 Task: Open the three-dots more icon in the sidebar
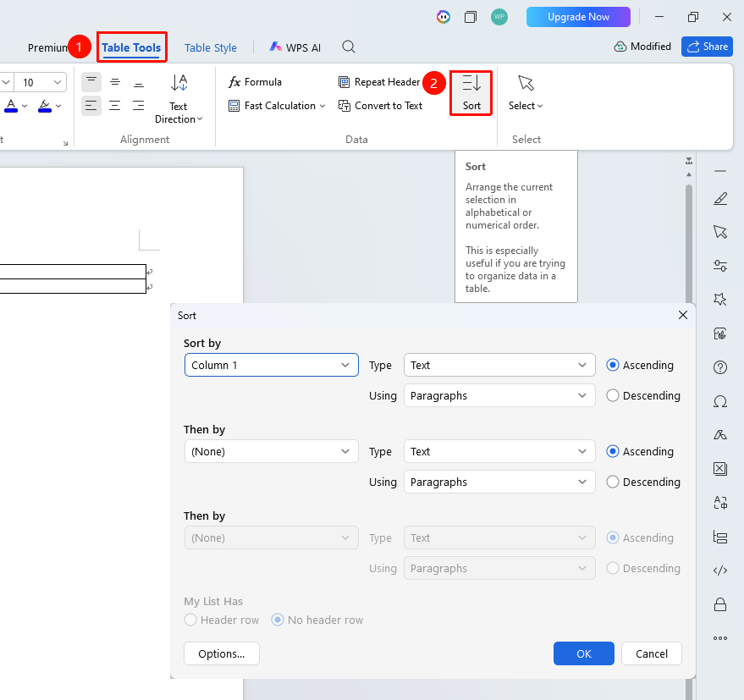720,638
